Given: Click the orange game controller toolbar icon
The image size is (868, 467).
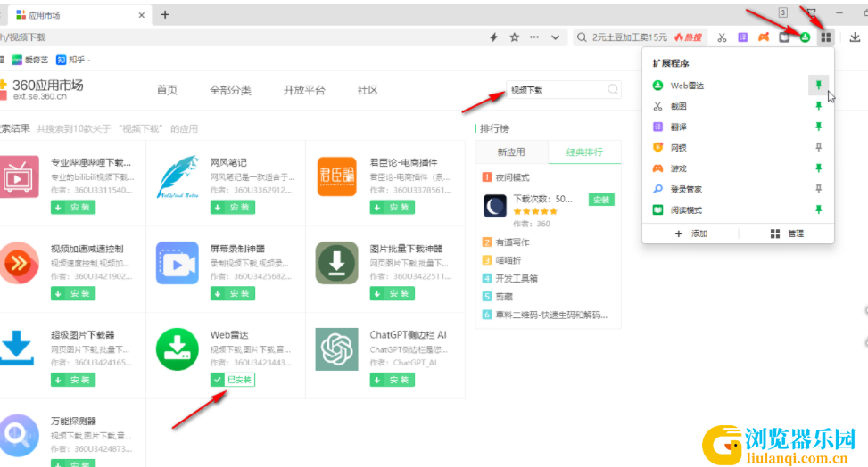Looking at the screenshot, I should click(x=764, y=37).
